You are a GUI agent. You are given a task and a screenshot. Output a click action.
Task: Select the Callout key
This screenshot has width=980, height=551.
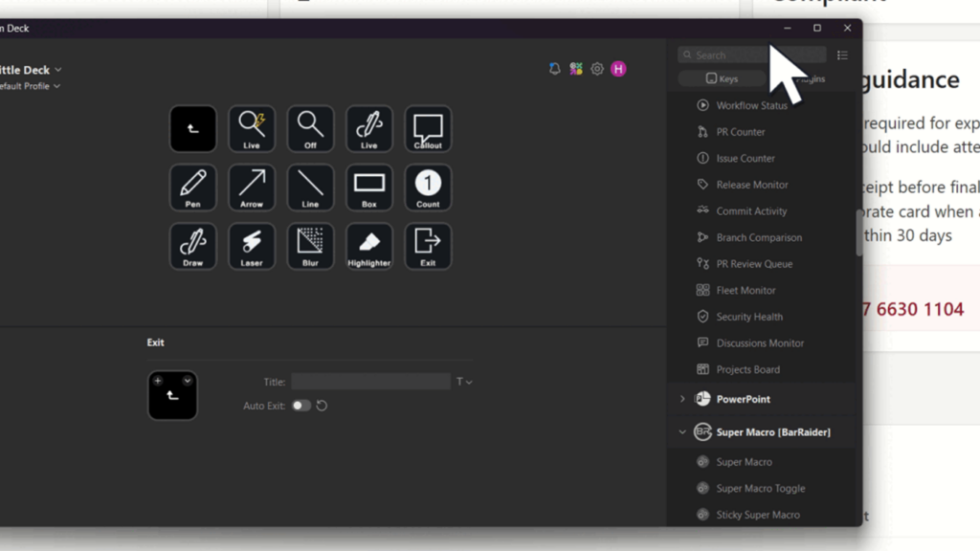[x=428, y=129]
